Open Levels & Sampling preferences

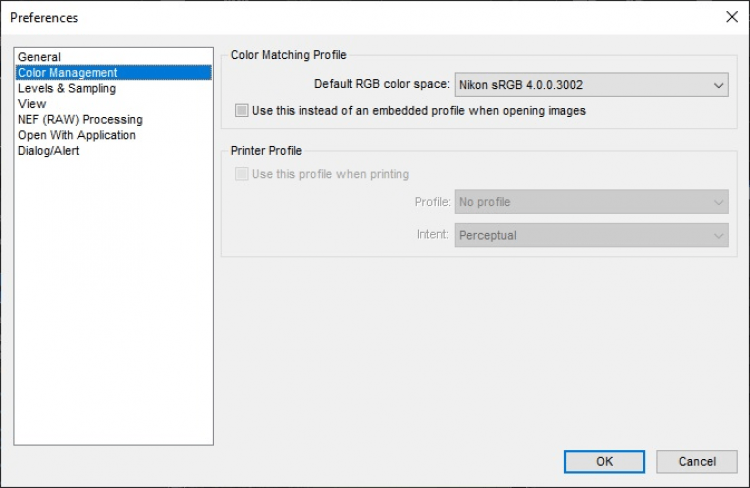pyautogui.click(x=66, y=89)
